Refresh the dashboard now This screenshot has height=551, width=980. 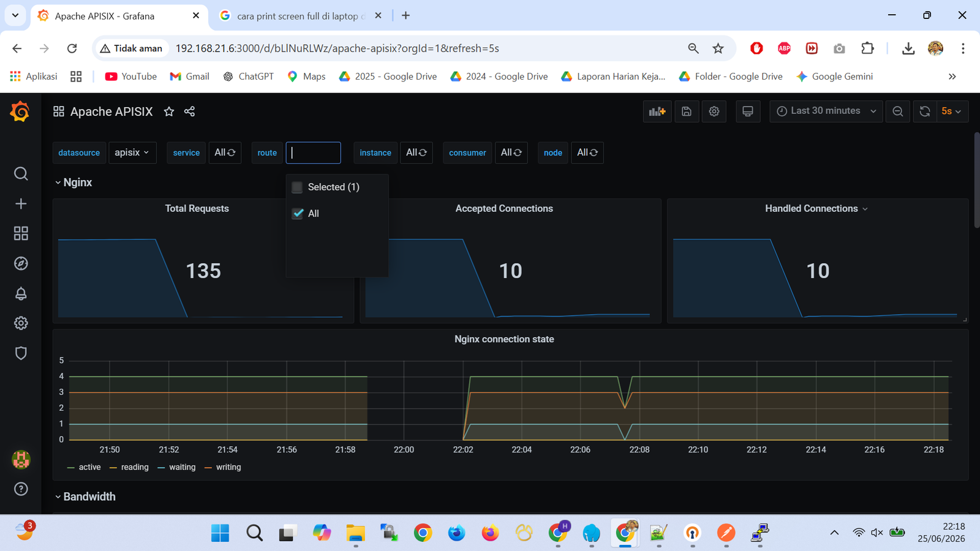[x=925, y=111]
